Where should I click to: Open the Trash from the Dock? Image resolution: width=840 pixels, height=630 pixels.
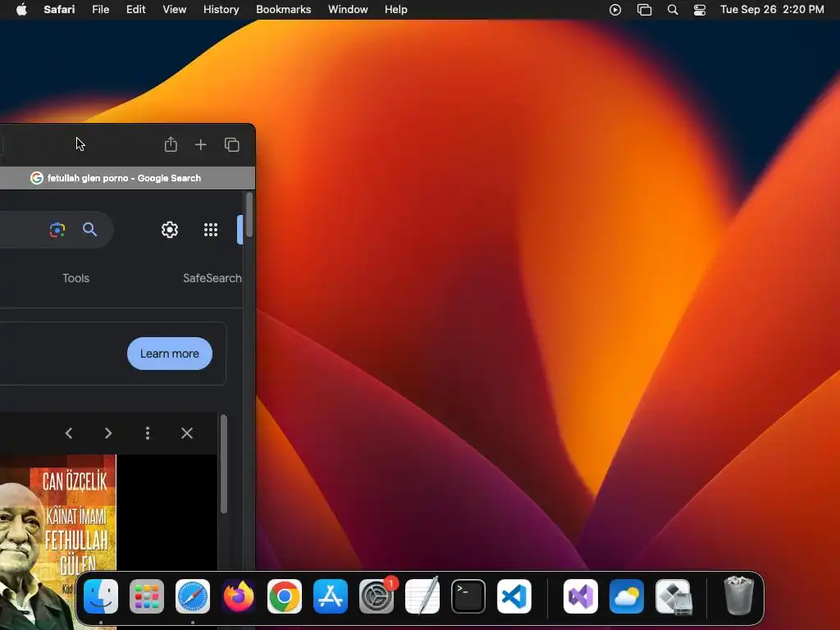point(739,596)
